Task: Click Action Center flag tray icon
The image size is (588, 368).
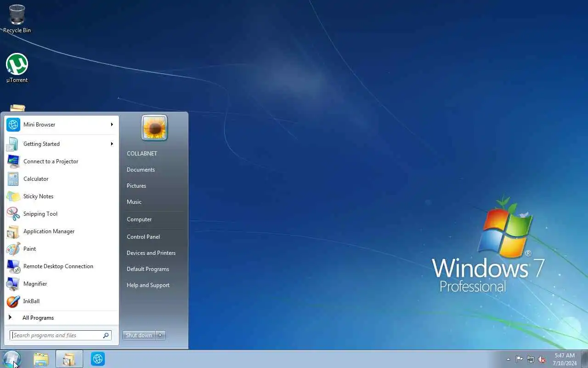Action: [519, 359]
